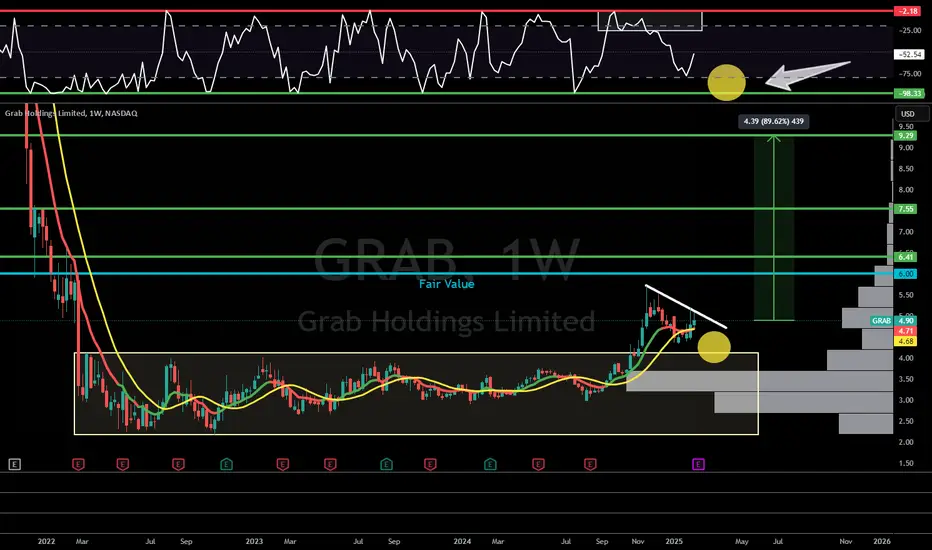Click the white earnings marker before 2022
The image size is (932, 550).
click(15, 464)
